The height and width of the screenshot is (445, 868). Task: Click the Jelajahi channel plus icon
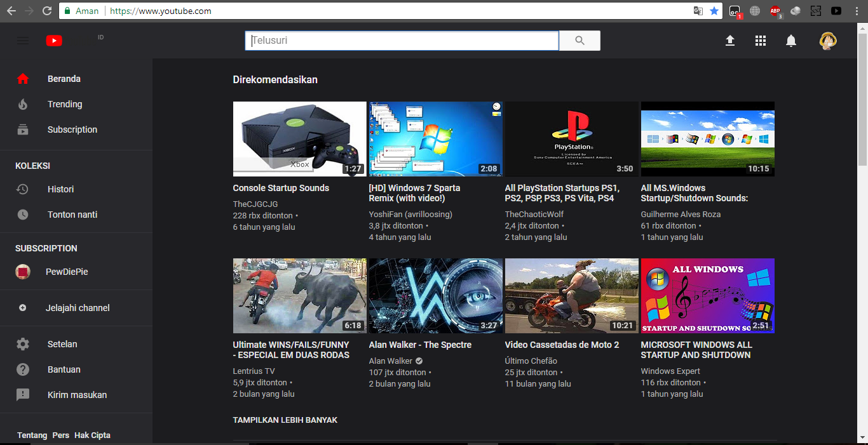(23, 308)
